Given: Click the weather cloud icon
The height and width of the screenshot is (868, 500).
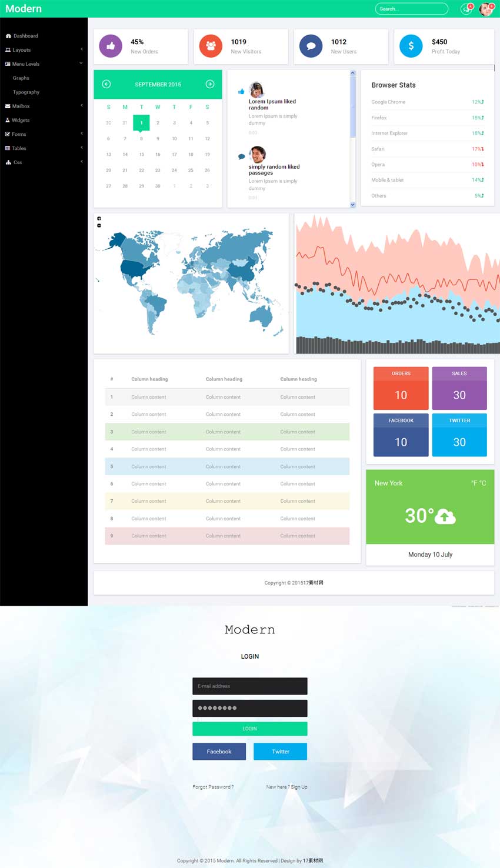Looking at the screenshot, I should pyautogui.click(x=445, y=516).
